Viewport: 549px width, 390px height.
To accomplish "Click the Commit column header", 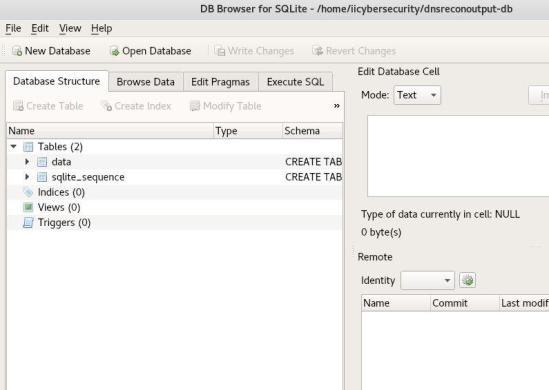I will [x=465, y=303].
